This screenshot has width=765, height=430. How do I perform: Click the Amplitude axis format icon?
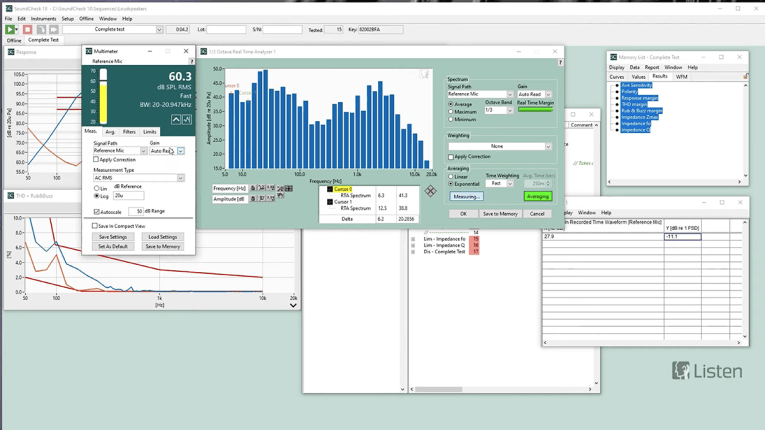[270, 199]
